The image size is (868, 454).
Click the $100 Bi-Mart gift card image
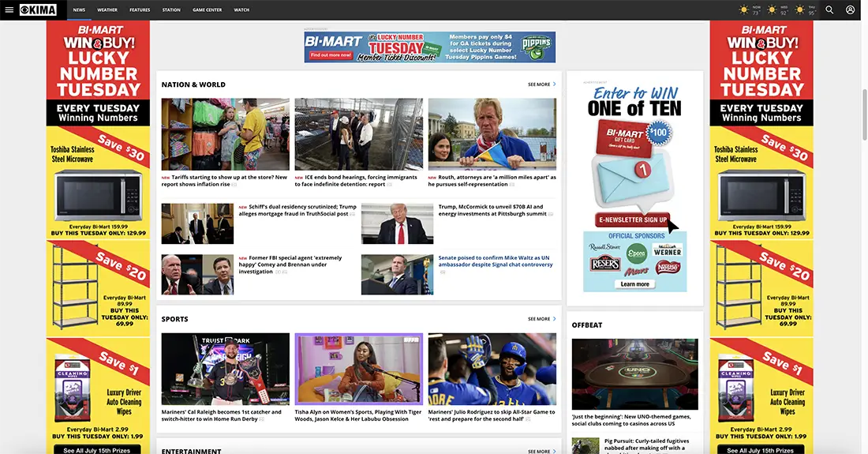click(633, 137)
